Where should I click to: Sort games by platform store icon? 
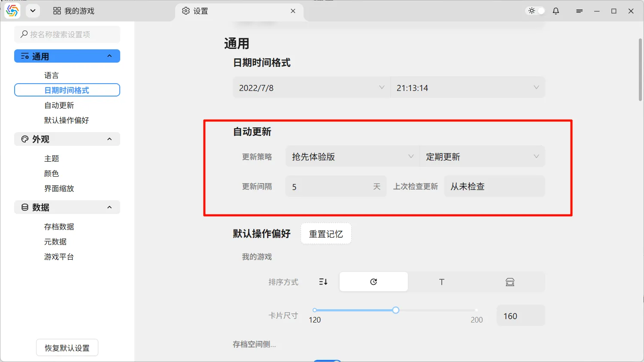tap(510, 282)
